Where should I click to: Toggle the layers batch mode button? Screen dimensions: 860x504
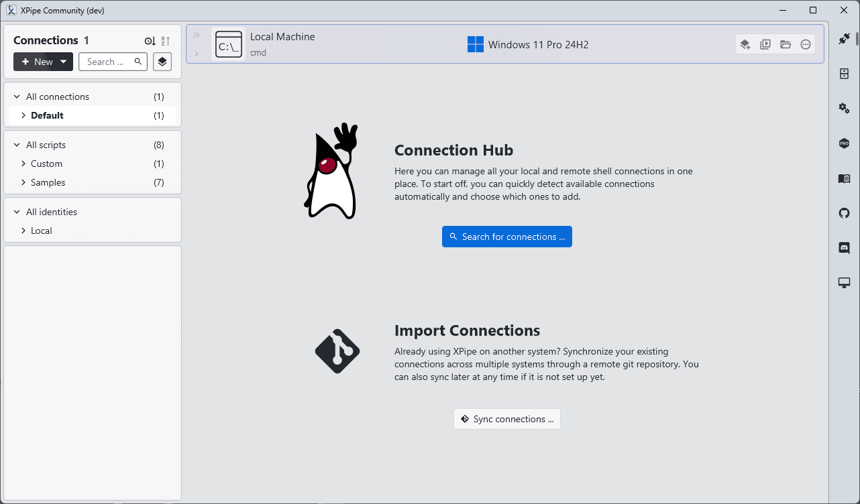click(162, 62)
